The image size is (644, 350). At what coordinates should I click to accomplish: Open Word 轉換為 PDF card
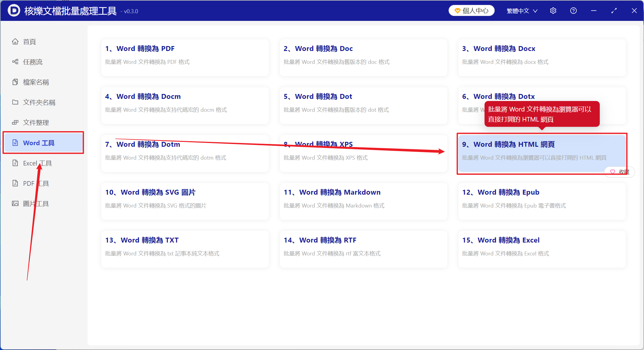[x=185, y=57]
